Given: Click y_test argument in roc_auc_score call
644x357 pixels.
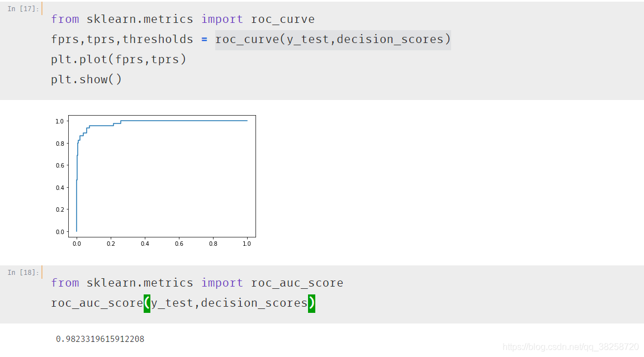Looking at the screenshot, I should 172,303.
